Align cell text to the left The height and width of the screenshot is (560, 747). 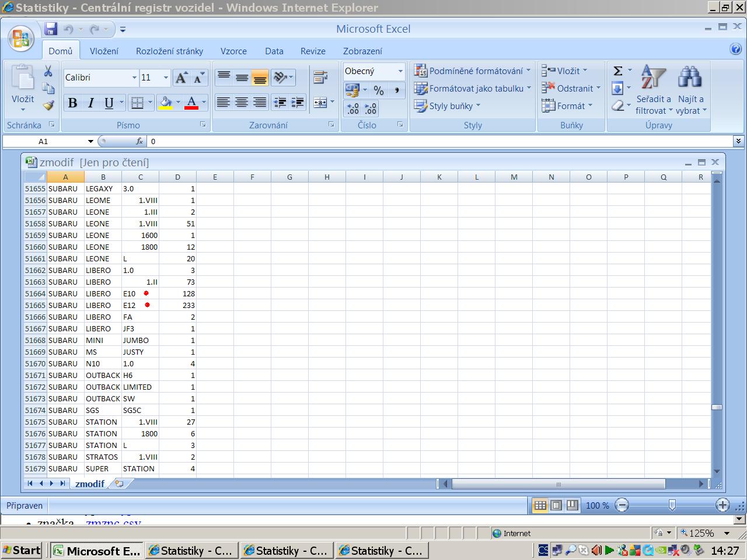[223, 103]
